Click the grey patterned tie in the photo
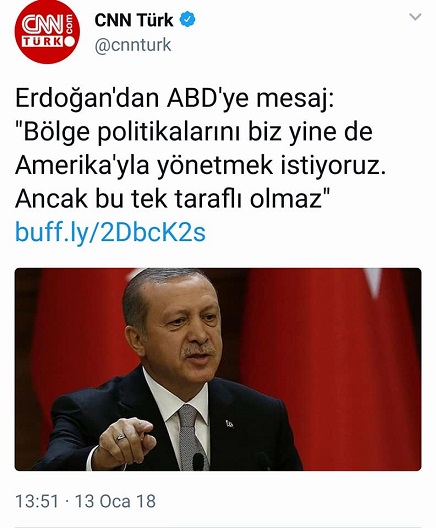 (191, 437)
